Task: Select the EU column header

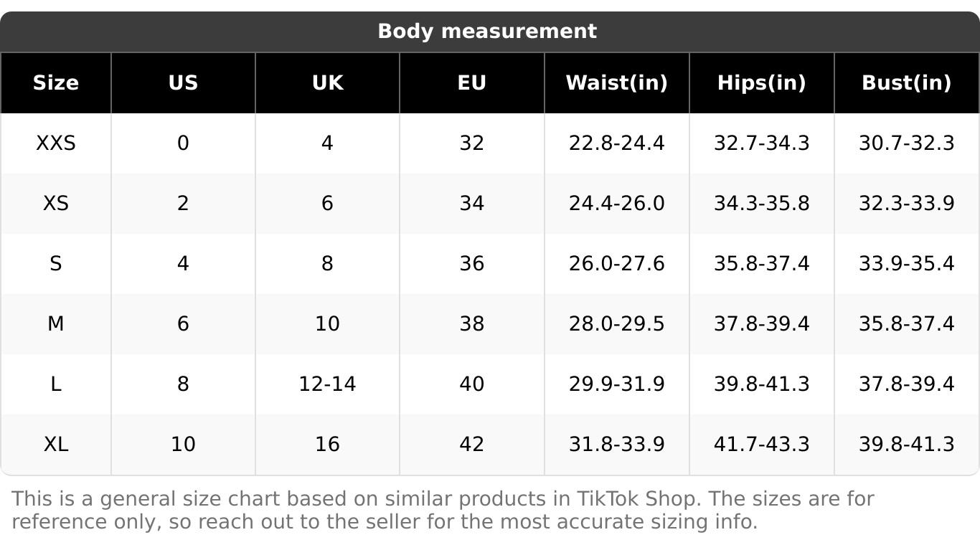Action: pyautogui.click(x=471, y=82)
